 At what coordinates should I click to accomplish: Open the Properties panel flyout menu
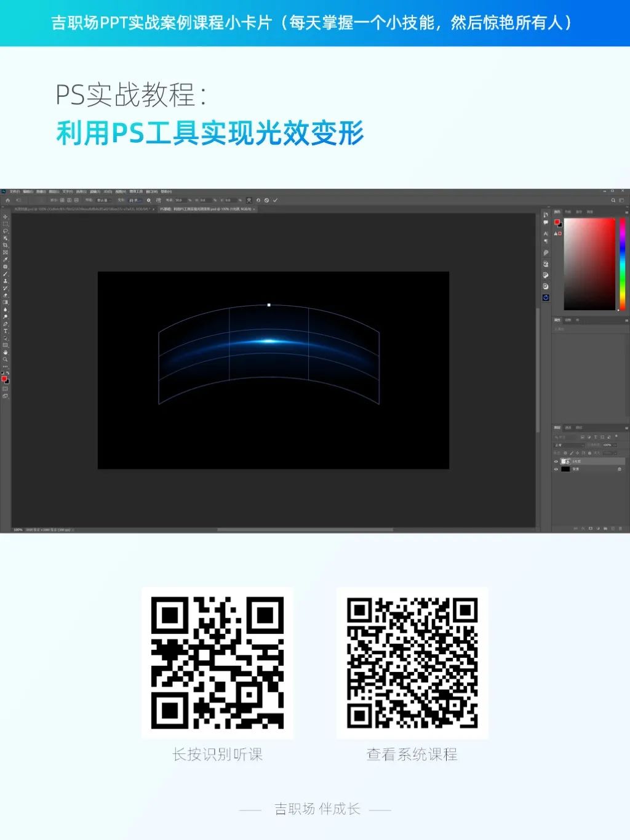pyautogui.click(x=626, y=320)
